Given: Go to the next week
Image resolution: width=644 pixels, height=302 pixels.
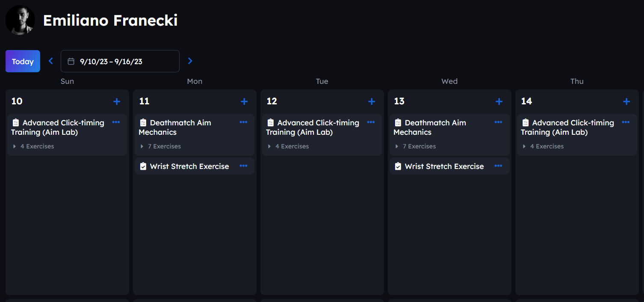Looking at the screenshot, I should pyautogui.click(x=190, y=61).
